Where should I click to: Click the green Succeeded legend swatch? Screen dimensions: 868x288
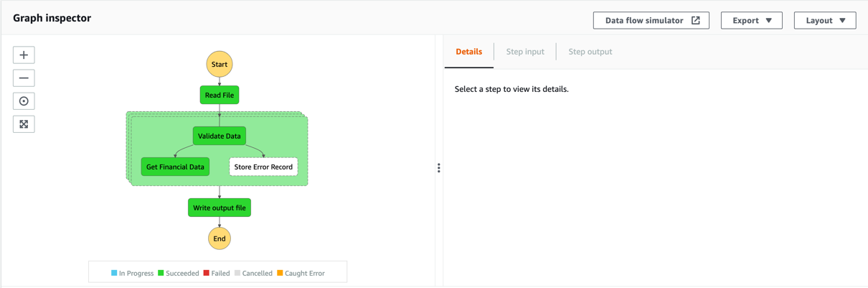coord(161,273)
